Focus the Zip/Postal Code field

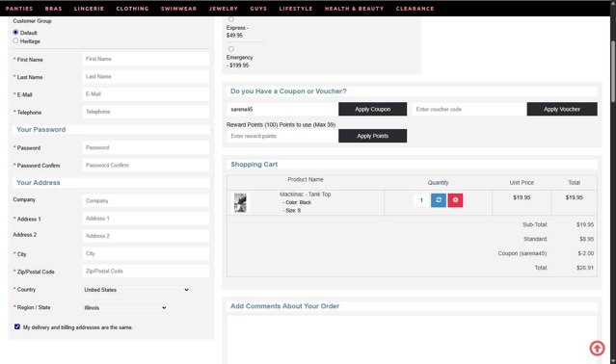(x=146, y=272)
